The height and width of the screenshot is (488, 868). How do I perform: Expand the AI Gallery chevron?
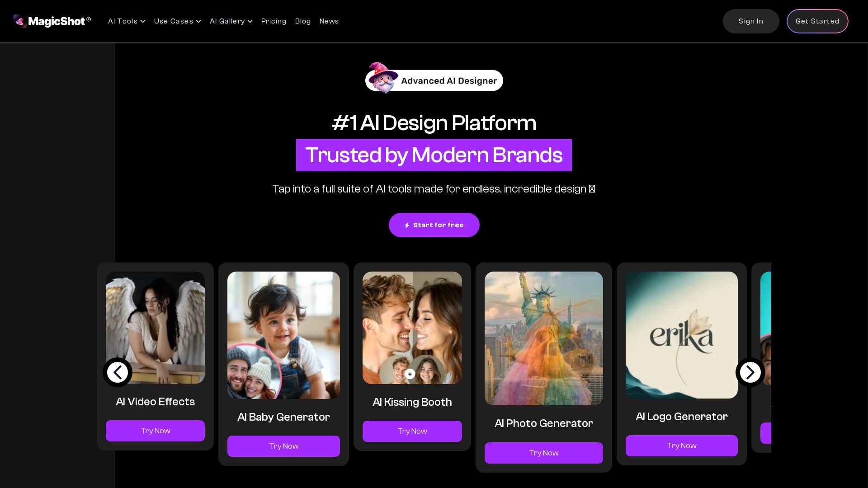point(250,21)
